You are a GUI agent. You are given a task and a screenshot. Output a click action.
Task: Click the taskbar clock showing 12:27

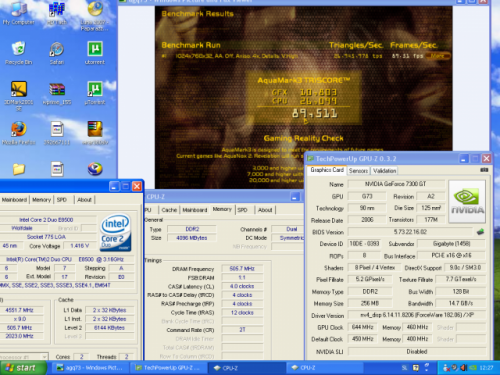[486, 368]
